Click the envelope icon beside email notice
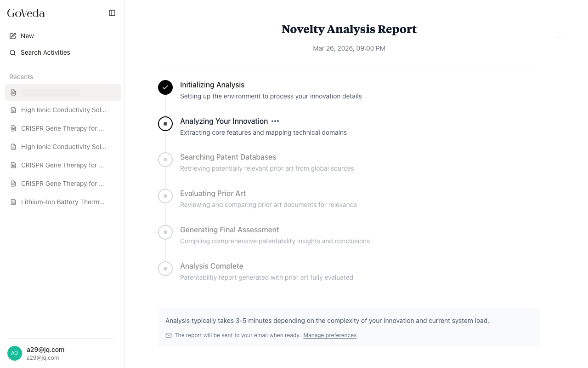588x368 pixels. click(169, 335)
